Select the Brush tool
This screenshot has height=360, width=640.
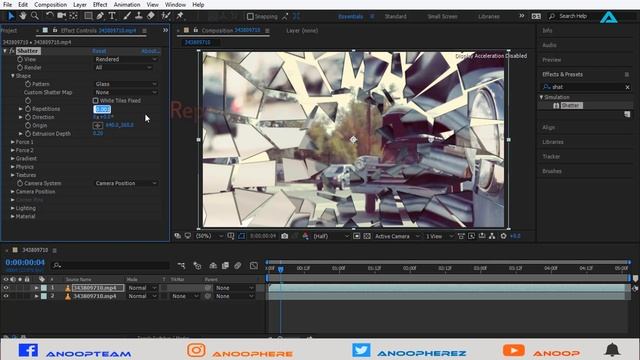click(x=127, y=16)
